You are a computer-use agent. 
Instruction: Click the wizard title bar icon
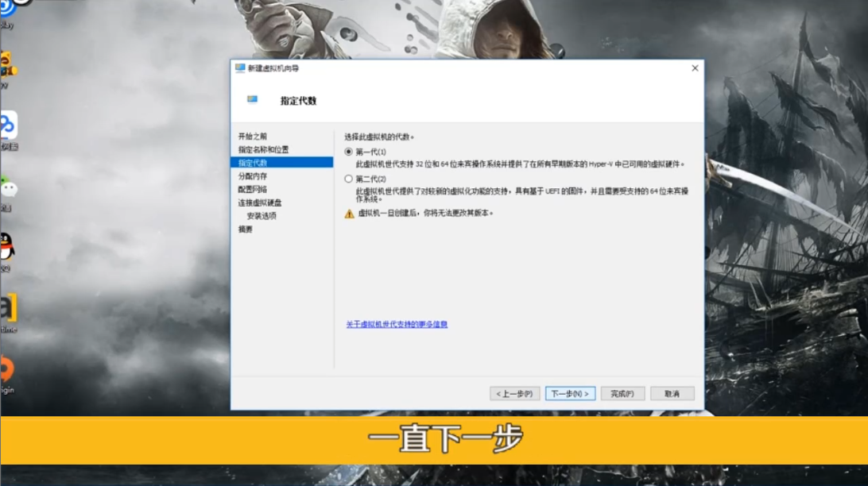pyautogui.click(x=240, y=68)
